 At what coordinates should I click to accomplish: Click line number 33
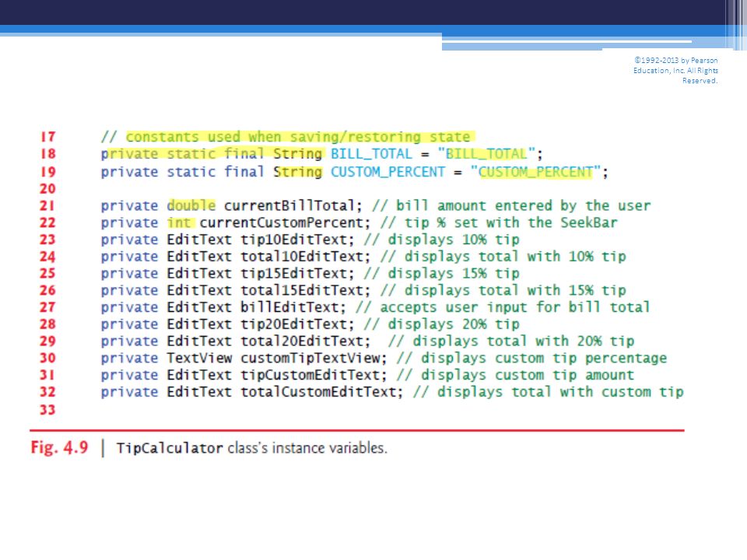pyautogui.click(x=47, y=410)
